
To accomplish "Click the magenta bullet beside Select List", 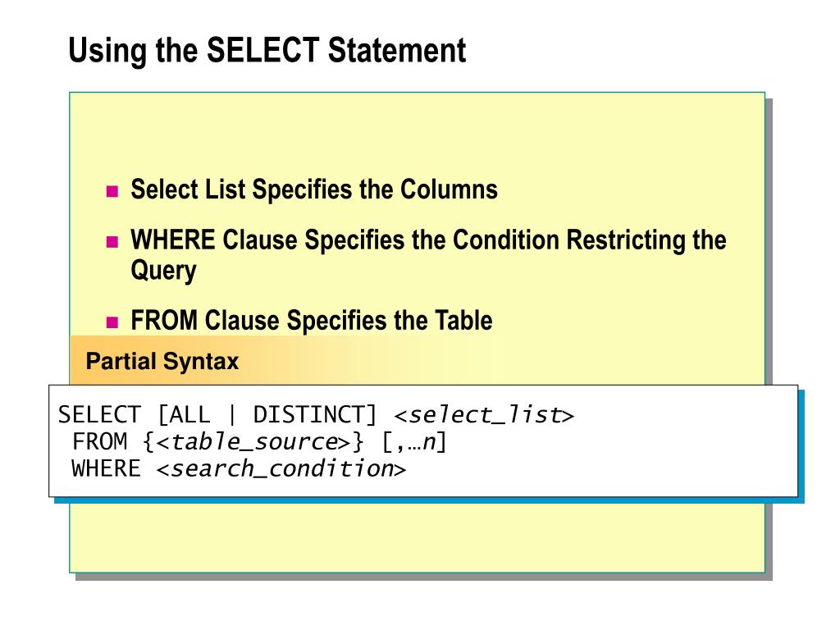I will [112, 191].
